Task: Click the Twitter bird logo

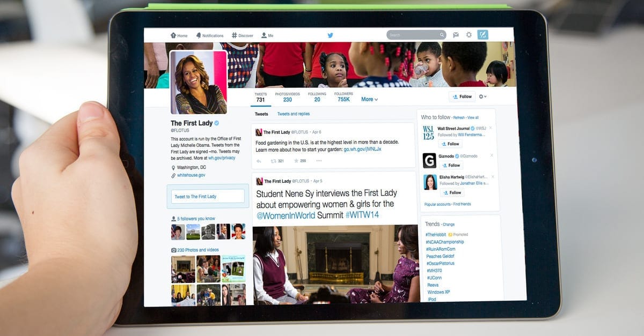Action: tap(331, 35)
